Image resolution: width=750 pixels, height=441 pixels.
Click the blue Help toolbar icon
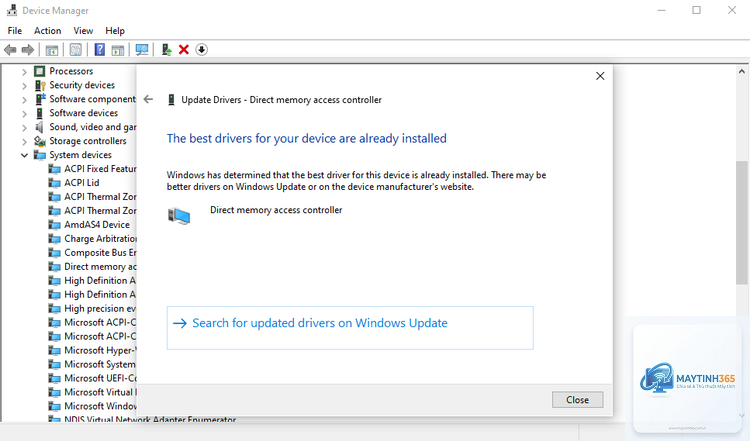99,50
